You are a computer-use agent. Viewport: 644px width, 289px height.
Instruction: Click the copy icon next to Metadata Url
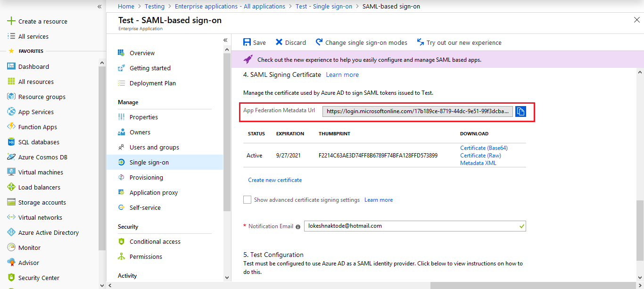(520, 111)
